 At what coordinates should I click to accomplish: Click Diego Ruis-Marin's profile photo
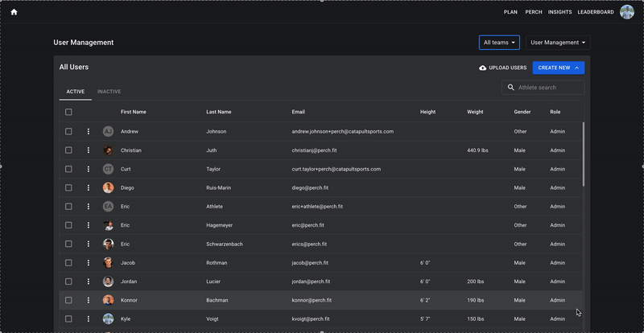tap(108, 187)
